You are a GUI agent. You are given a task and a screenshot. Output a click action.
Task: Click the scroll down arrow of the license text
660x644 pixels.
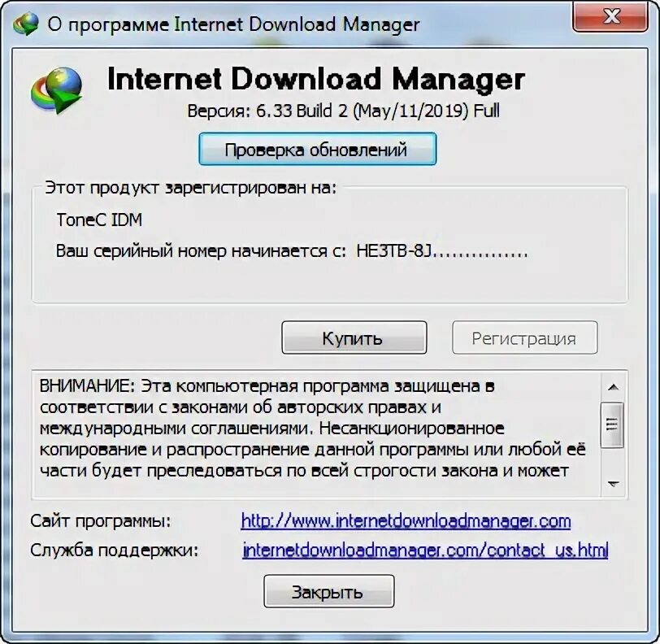[614, 484]
